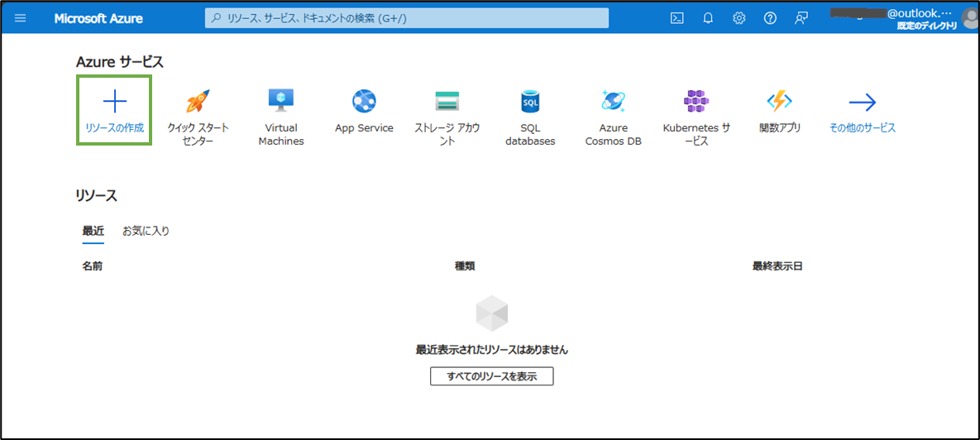Click the 関数アプリ text label
Viewport: 980px width, 440px height.
(780, 128)
